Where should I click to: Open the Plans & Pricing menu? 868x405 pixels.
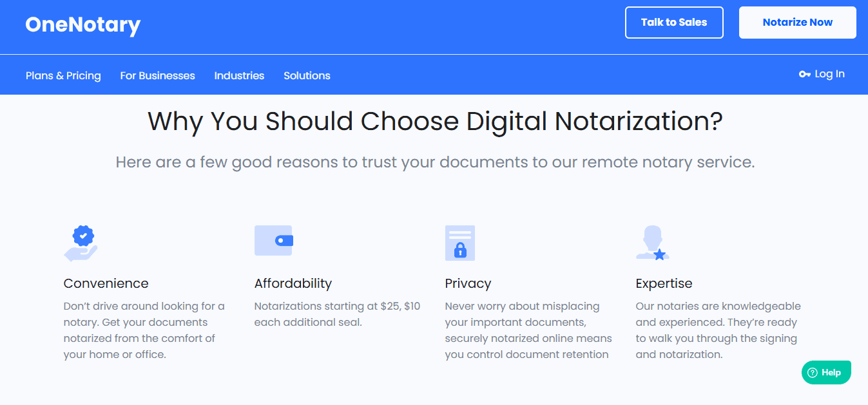(x=63, y=75)
